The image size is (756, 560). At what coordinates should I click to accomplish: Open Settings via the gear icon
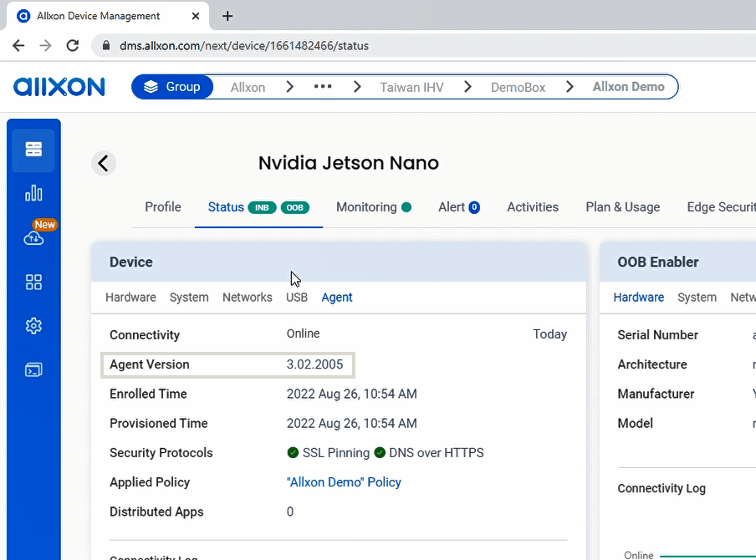click(x=33, y=326)
